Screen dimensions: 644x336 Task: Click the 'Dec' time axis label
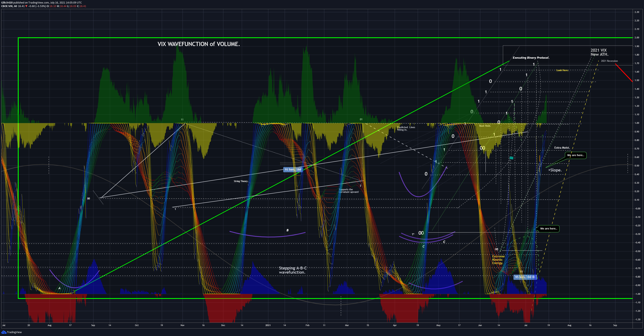tap(223, 325)
